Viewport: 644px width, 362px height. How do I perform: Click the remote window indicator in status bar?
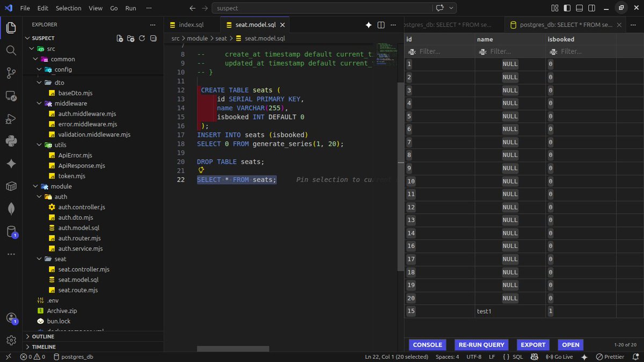(x=8, y=357)
